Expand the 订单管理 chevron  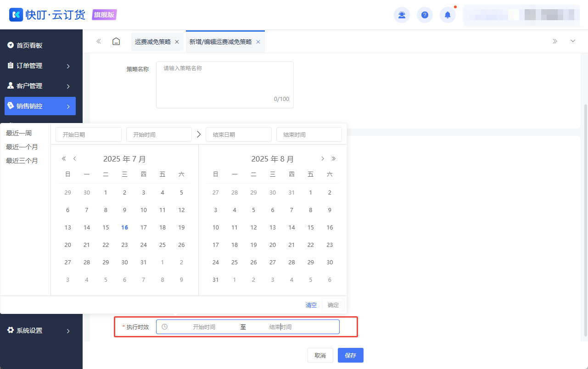click(x=68, y=66)
